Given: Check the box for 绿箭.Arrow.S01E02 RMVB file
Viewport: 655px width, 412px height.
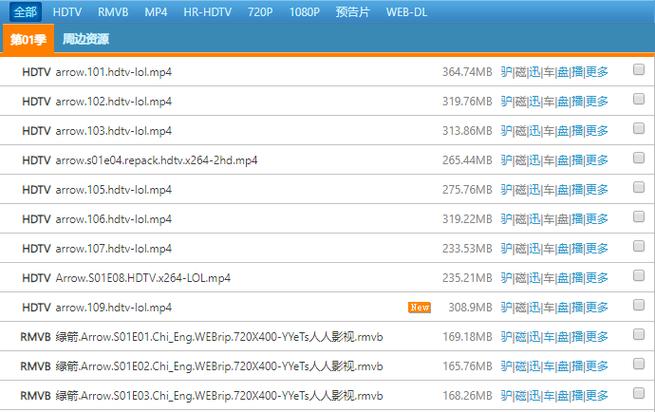Looking at the screenshot, I should [638, 365].
